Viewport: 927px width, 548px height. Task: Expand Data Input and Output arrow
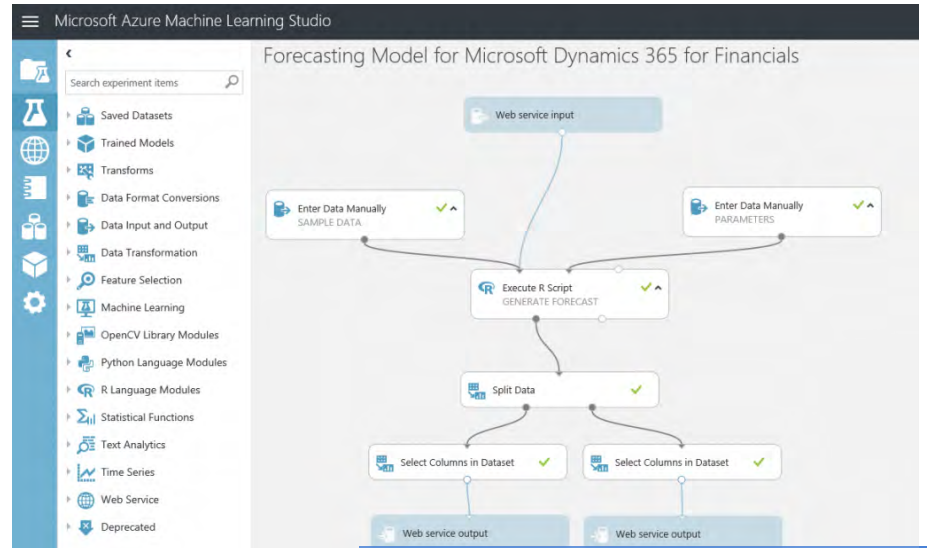coord(69,225)
